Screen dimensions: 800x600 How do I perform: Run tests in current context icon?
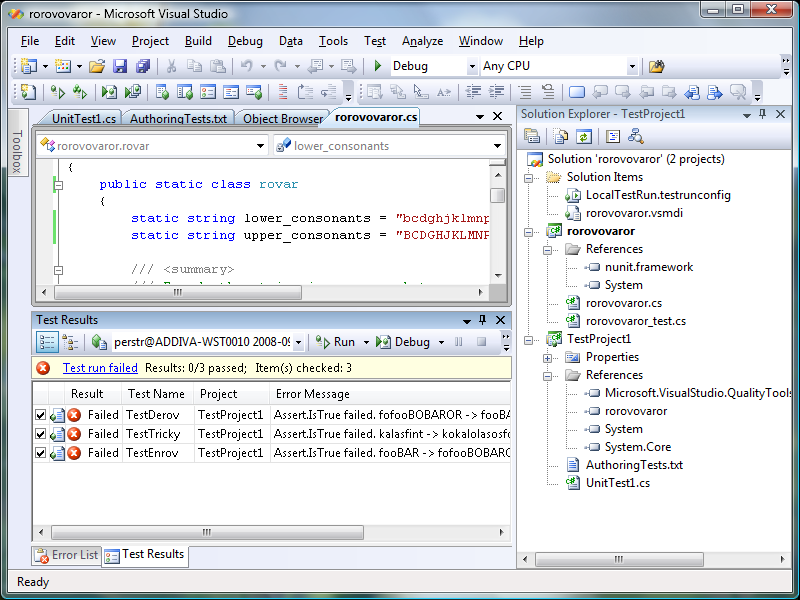coord(58,92)
